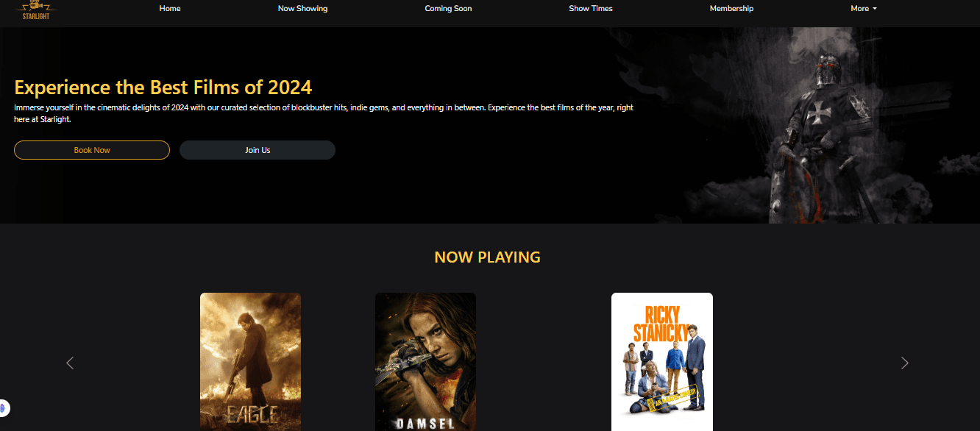Click the Join Us button

click(x=258, y=150)
